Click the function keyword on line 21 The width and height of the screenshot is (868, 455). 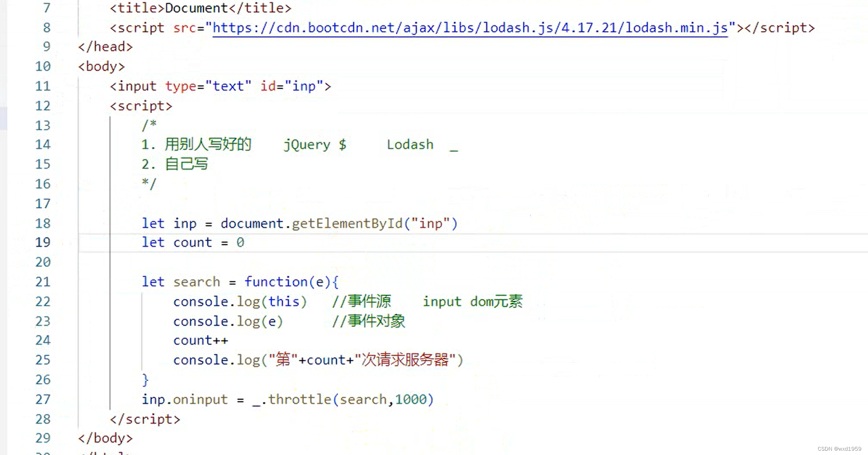[x=276, y=282]
